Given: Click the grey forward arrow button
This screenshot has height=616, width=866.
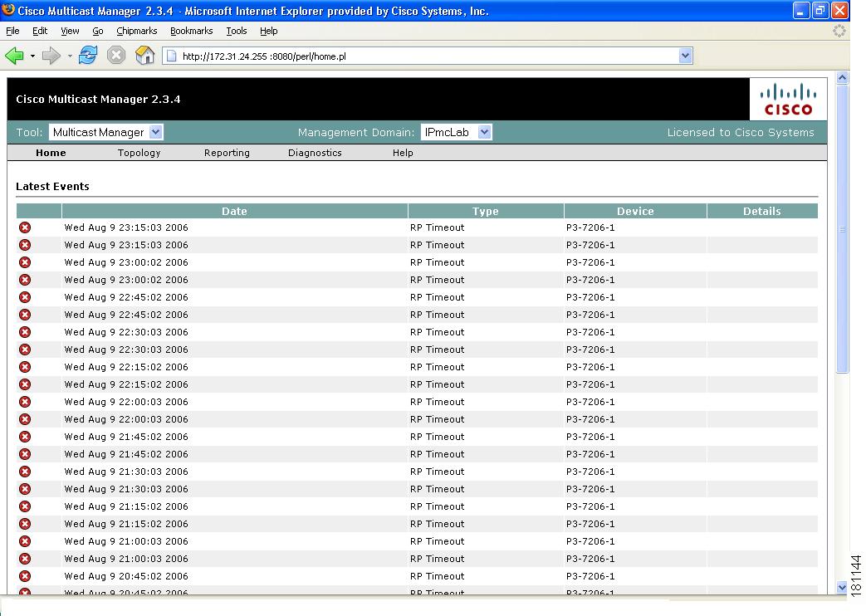Looking at the screenshot, I should [x=51, y=56].
